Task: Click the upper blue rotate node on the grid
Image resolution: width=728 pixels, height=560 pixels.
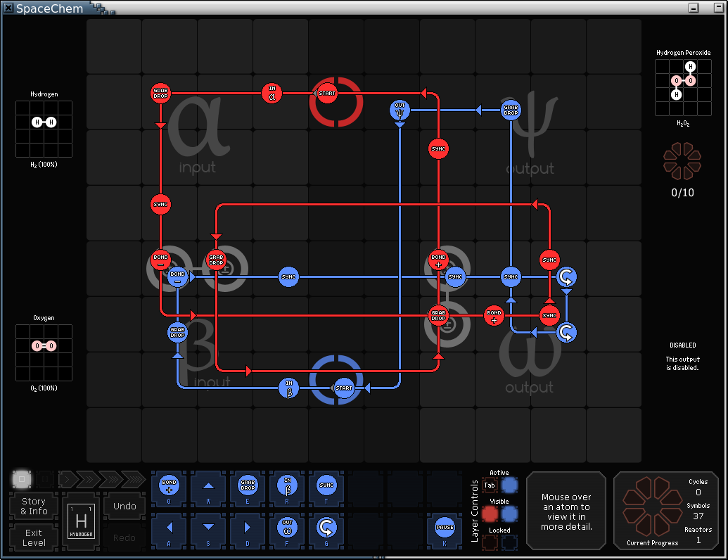Action: pyautogui.click(x=566, y=277)
